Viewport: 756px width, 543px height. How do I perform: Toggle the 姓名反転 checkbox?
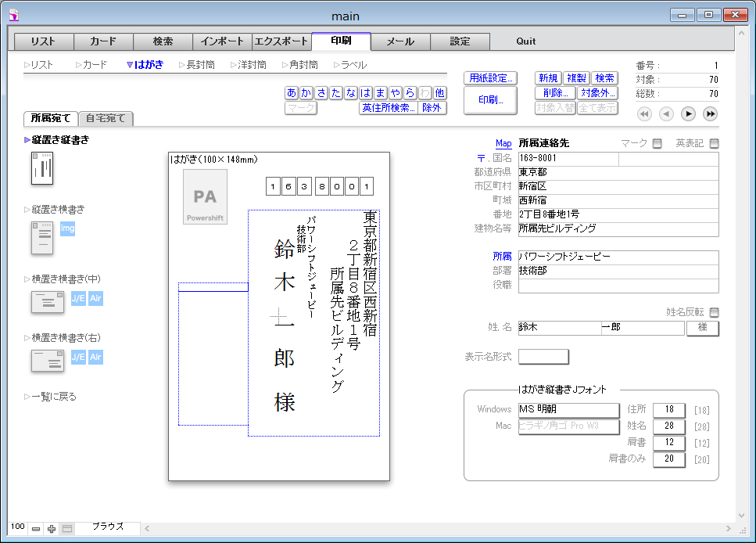[713, 312]
